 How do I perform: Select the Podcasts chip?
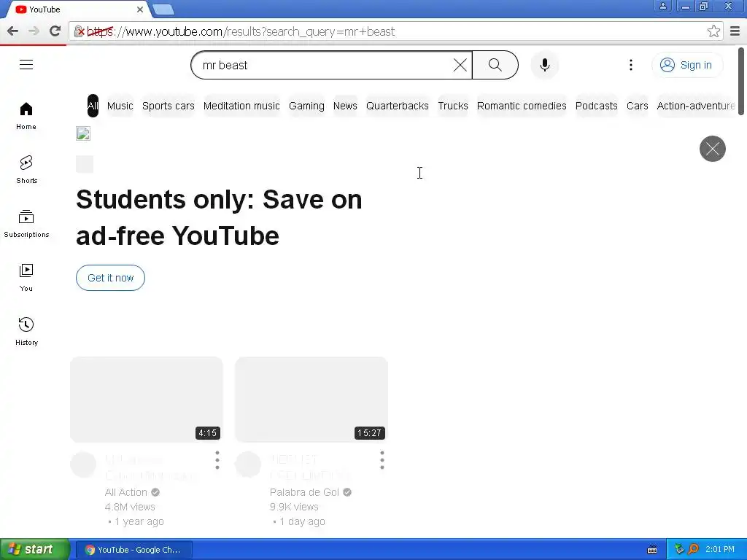(596, 106)
